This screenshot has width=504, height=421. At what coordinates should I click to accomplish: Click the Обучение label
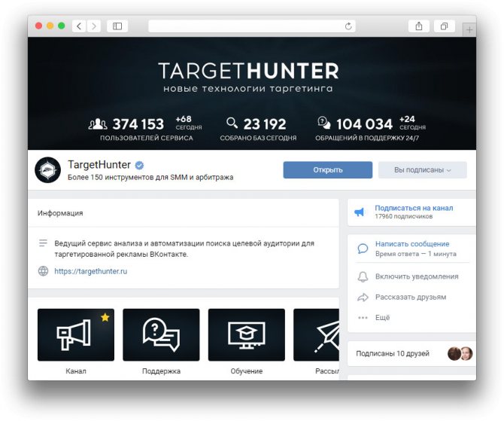click(x=247, y=371)
